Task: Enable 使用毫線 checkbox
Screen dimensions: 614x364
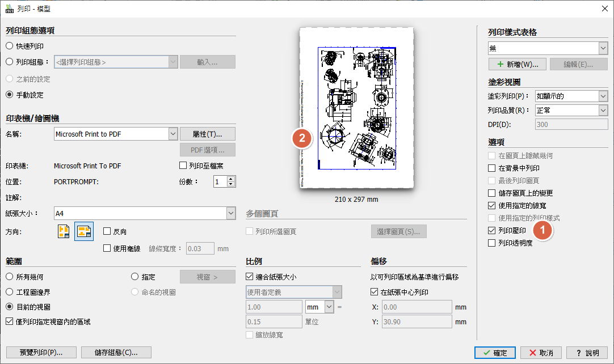Action: coord(107,248)
